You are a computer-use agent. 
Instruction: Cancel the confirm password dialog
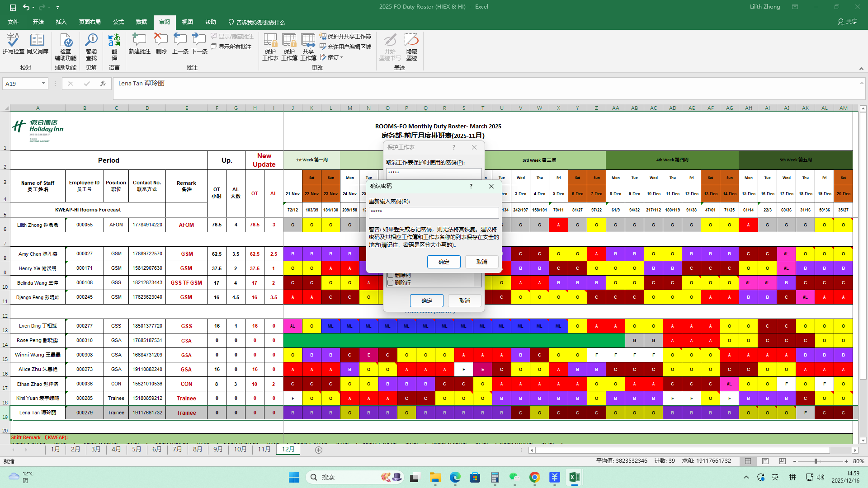pyautogui.click(x=481, y=262)
